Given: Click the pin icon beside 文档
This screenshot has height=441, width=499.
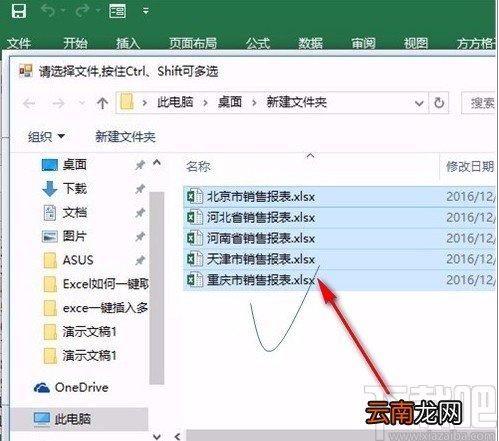Looking at the screenshot, I should [x=140, y=213].
